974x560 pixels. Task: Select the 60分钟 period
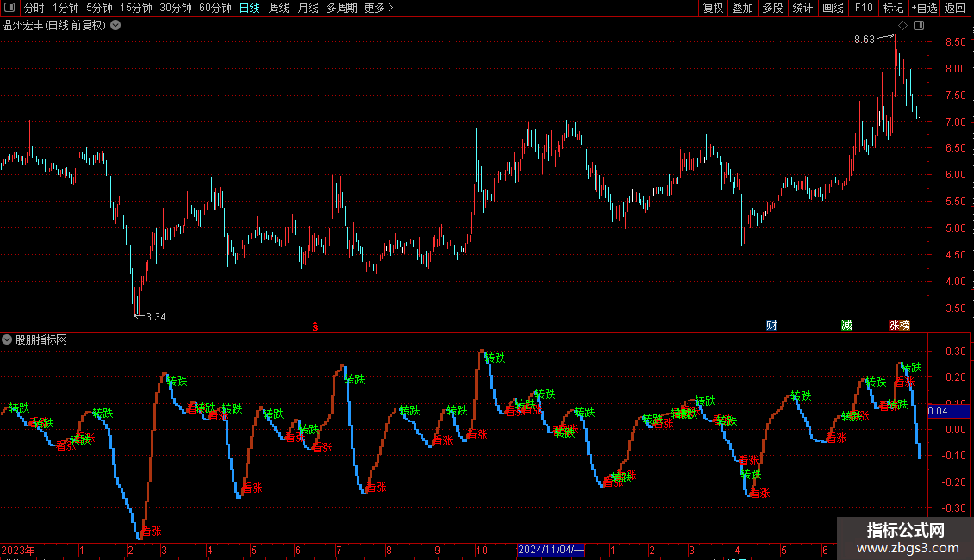(215, 8)
